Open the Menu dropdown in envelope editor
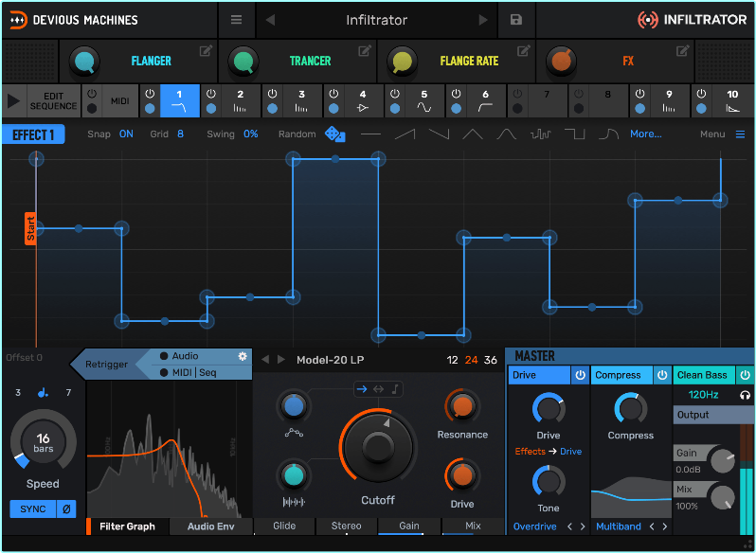This screenshot has width=756, height=553. (722, 134)
